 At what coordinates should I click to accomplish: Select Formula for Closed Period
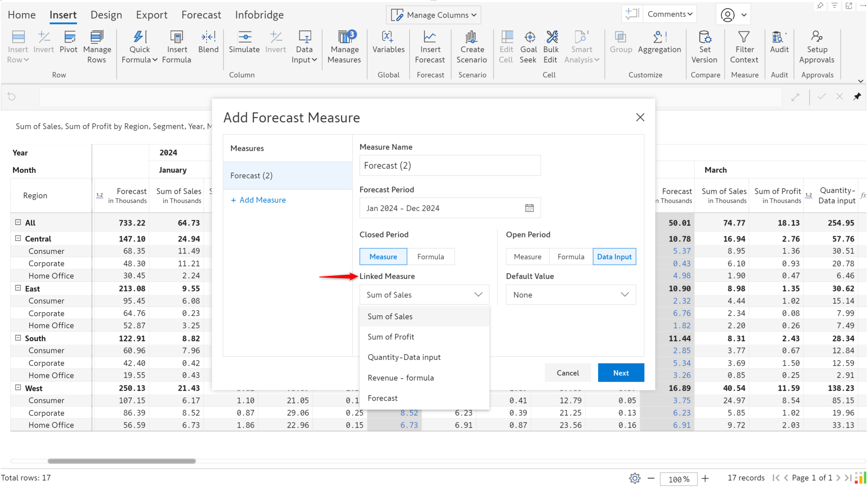pyautogui.click(x=430, y=256)
